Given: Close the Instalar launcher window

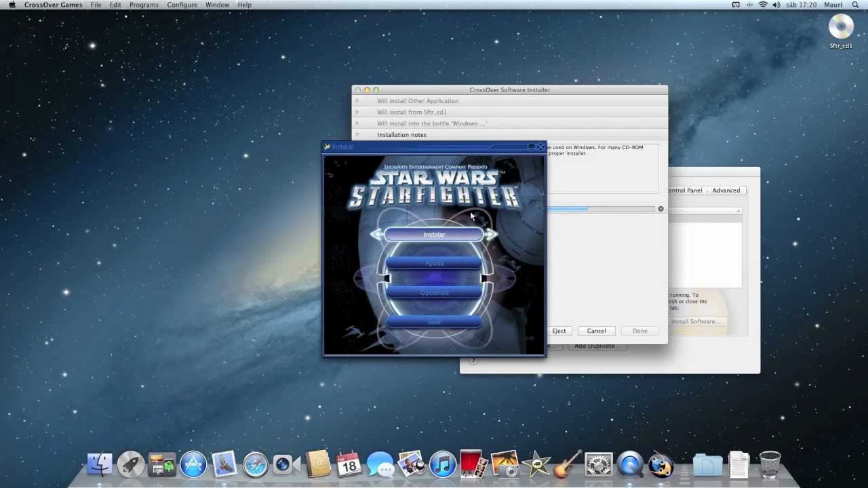Looking at the screenshot, I should [540, 146].
